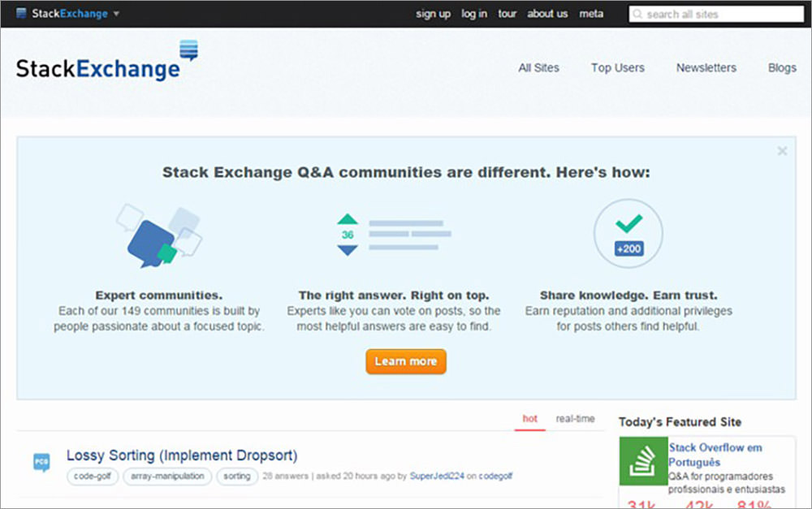
Task: Open the All Sites page
Action: click(538, 68)
